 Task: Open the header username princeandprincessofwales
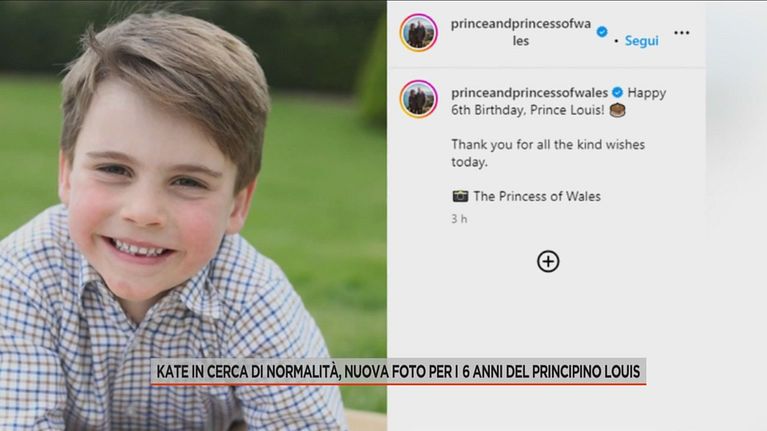coord(521,32)
